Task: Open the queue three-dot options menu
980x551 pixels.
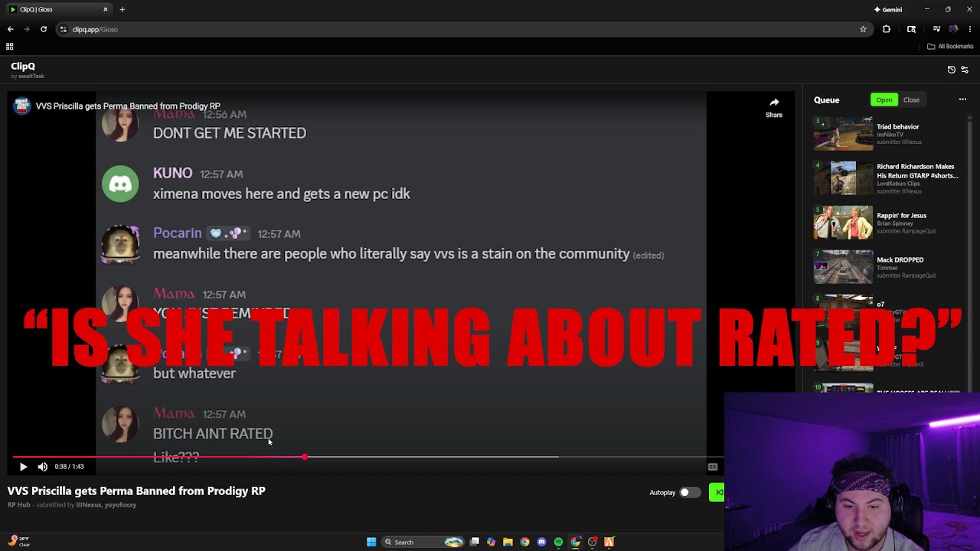Action: click(x=962, y=99)
